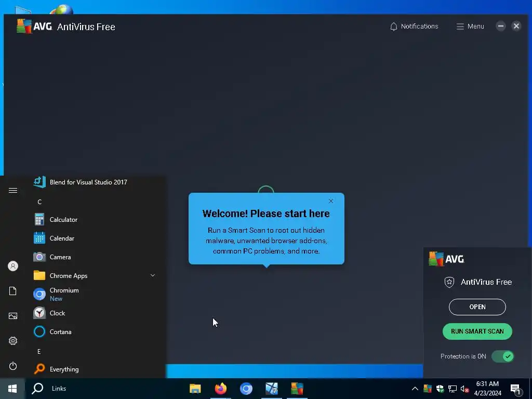Dismiss the Welcome tooltip with X
Image resolution: width=532 pixels, height=399 pixels.
331,201
